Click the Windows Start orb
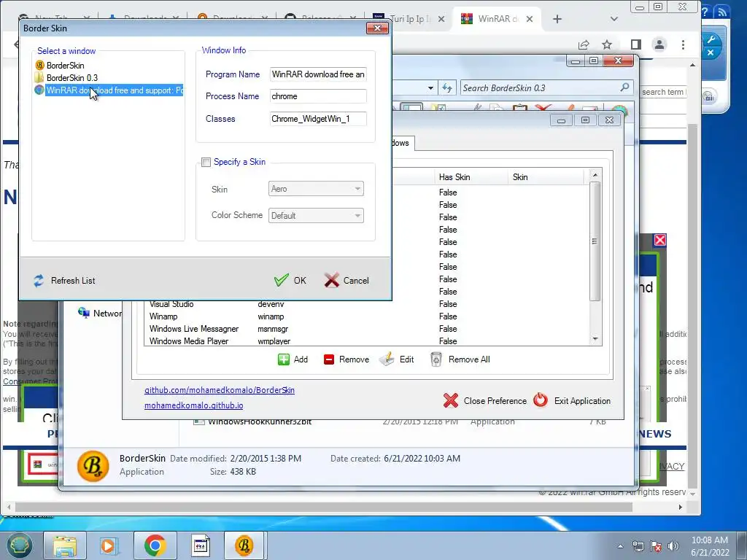The width and height of the screenshot is (747, 560). (x=19, y=545)
